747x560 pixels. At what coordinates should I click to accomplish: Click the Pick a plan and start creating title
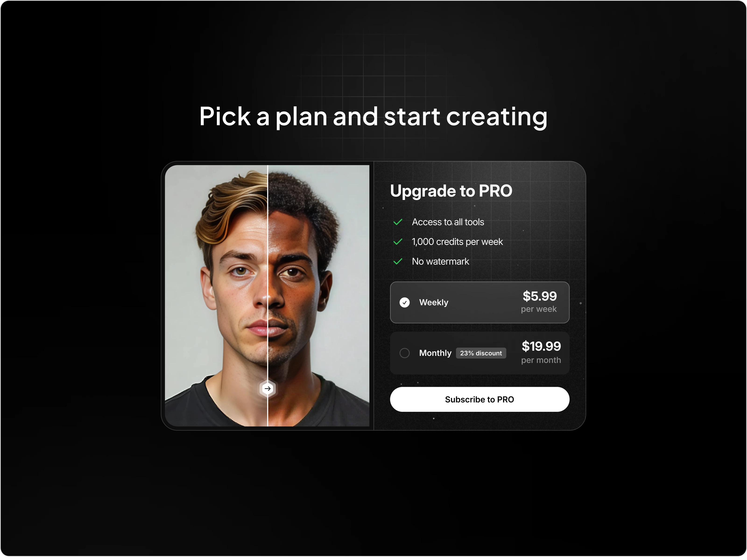click(x=373, y=117)
